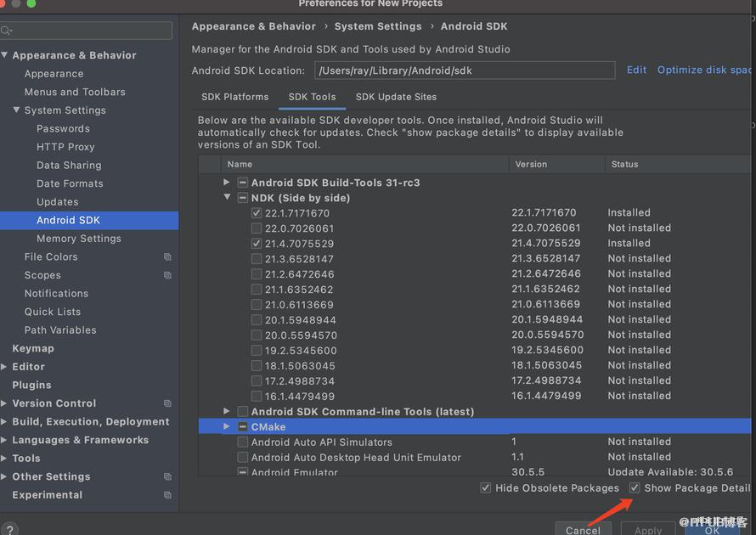Click the project-level icon beside Version Control
This screenshot has height=535, width=756.
coord(167,403)
